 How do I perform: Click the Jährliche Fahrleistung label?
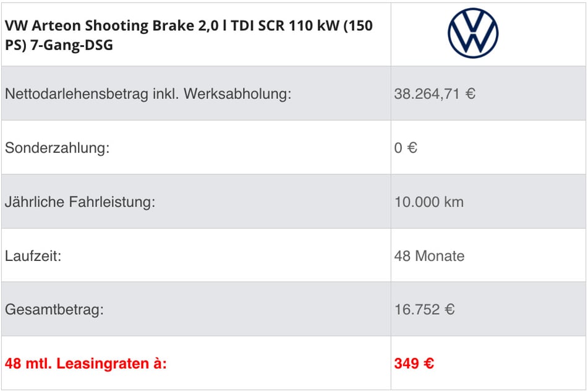(x=80, y=202)
